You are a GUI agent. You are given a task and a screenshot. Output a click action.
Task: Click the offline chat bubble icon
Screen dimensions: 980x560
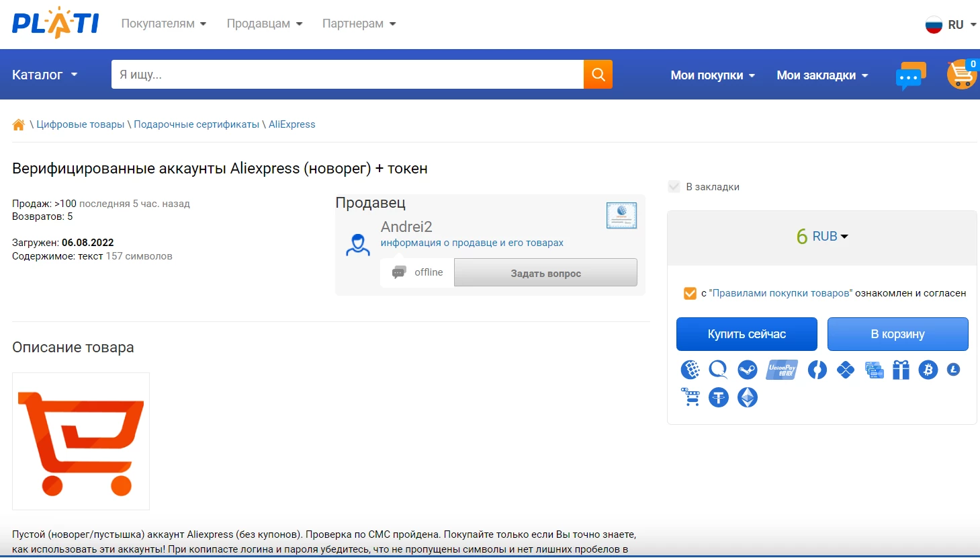(399, 272)
